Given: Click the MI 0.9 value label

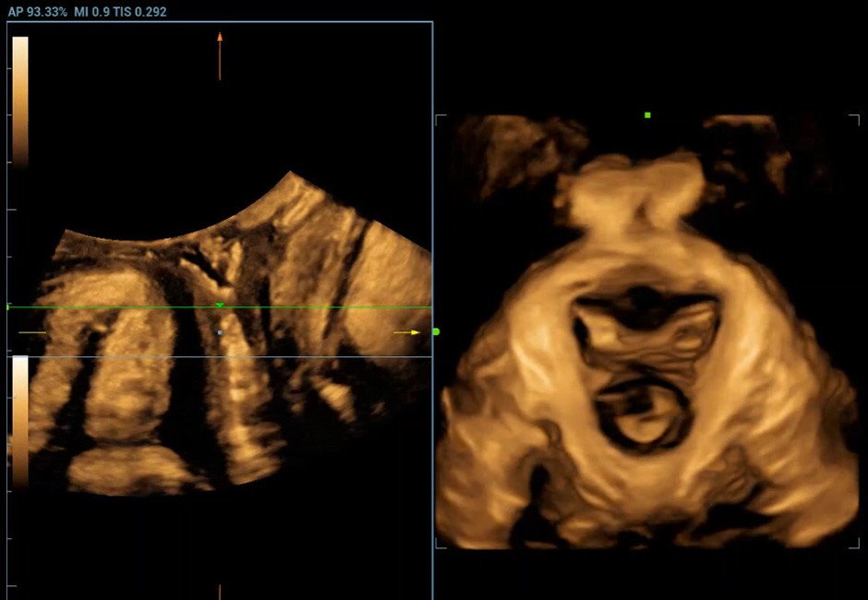Looking at the screenshot, I should coord(90,12).
